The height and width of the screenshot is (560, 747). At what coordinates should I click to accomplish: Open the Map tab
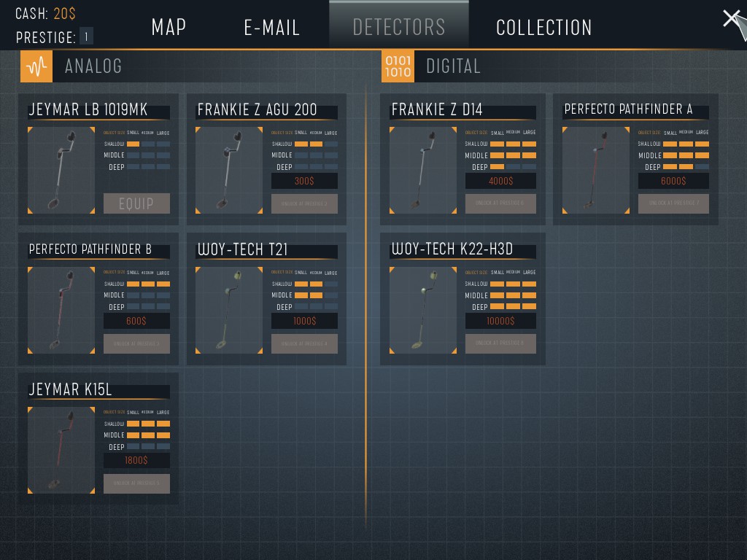(x=169, y=28)
